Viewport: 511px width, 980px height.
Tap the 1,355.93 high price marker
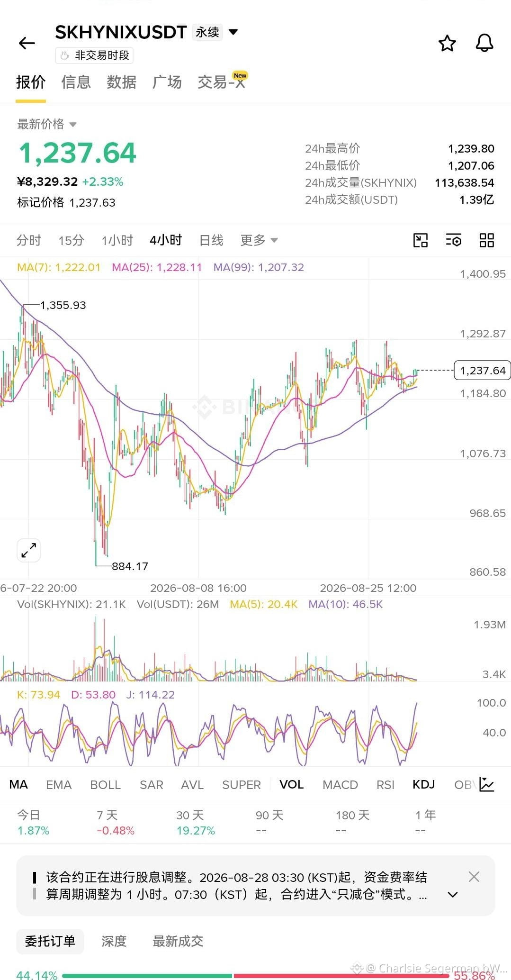pyautogui.click(x=63, y=305)
